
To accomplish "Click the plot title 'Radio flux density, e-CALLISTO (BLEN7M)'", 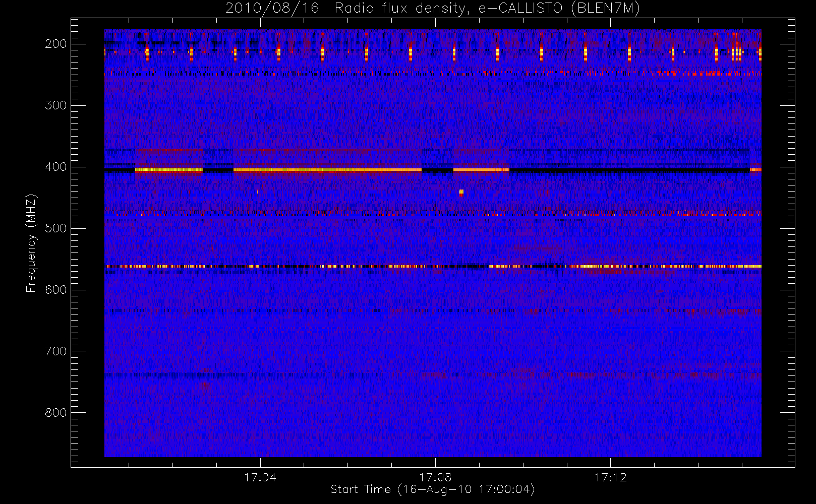I will [487, 9].
